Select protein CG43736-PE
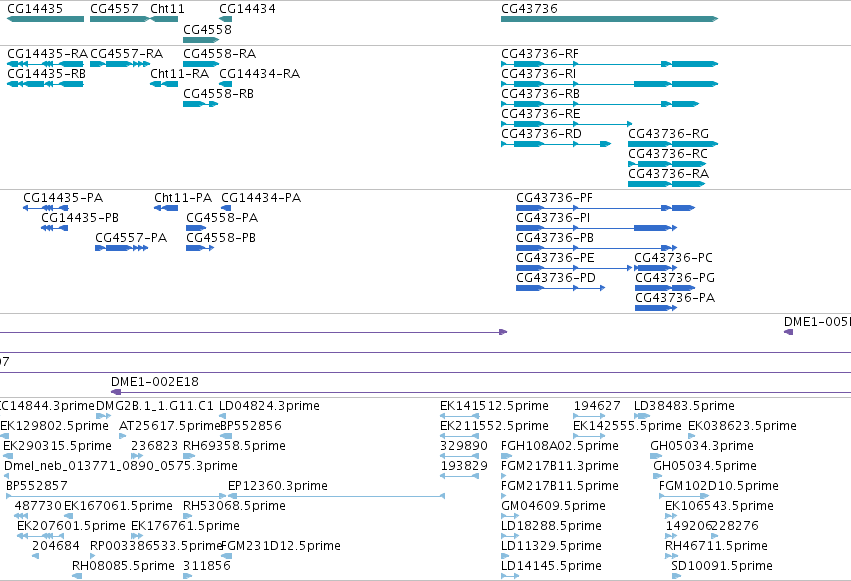This screenshot has height=581, width=851. tap(574, 268)
